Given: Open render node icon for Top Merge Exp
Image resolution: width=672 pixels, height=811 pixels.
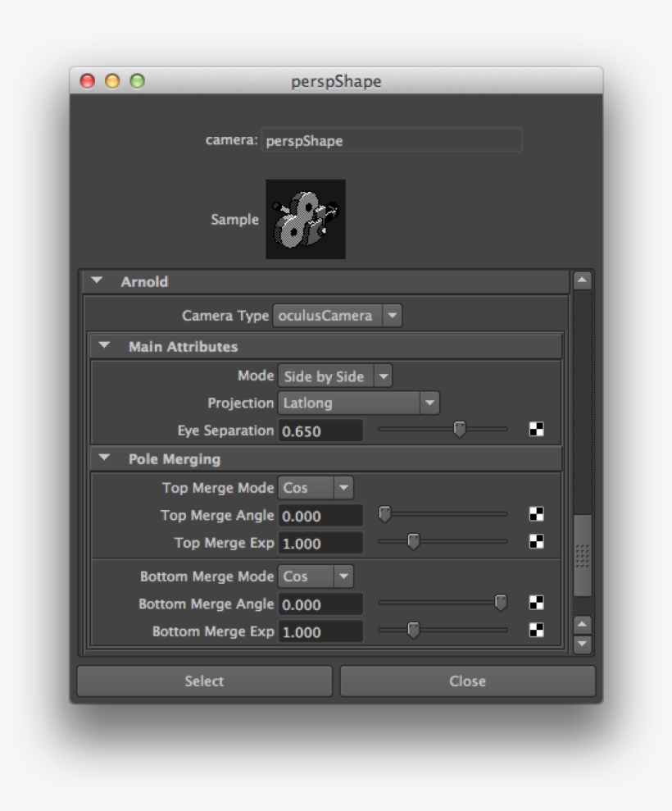Looking at the screenshot, I should coord(537,543).
